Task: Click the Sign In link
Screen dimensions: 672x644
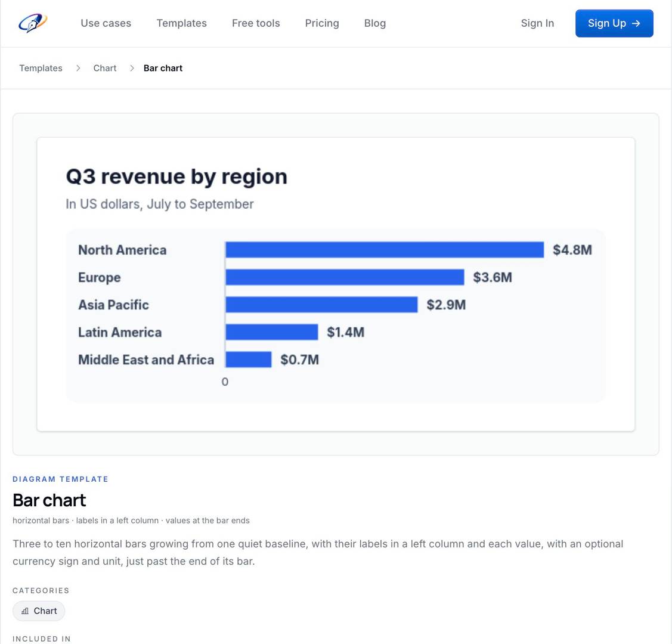Action: pyautogui.click(x=537, y=23)
